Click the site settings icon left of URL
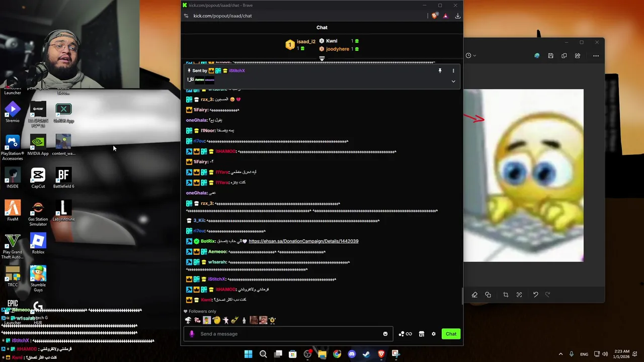This screenshot has height=362, width=644. (x=186, y=16)
